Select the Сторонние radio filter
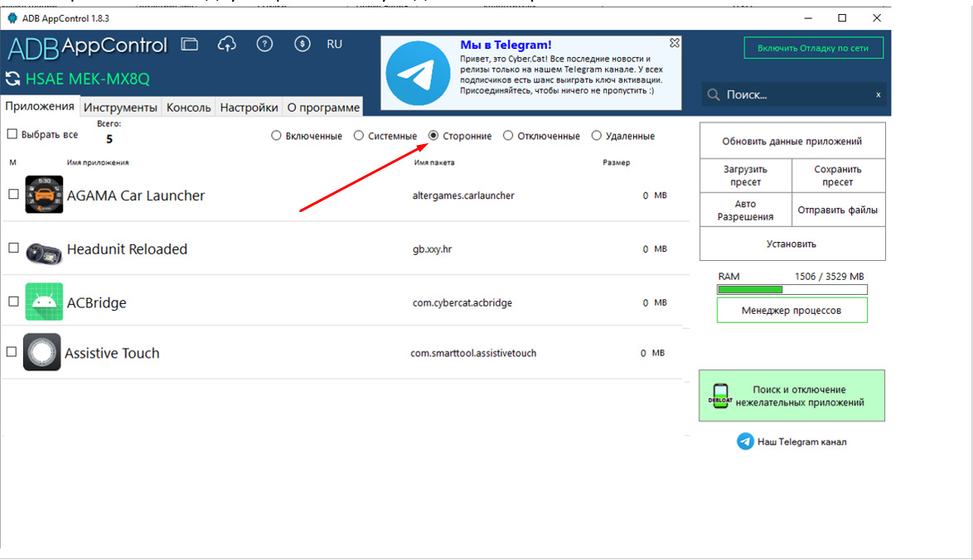The image size is (973, 560). 433,136
